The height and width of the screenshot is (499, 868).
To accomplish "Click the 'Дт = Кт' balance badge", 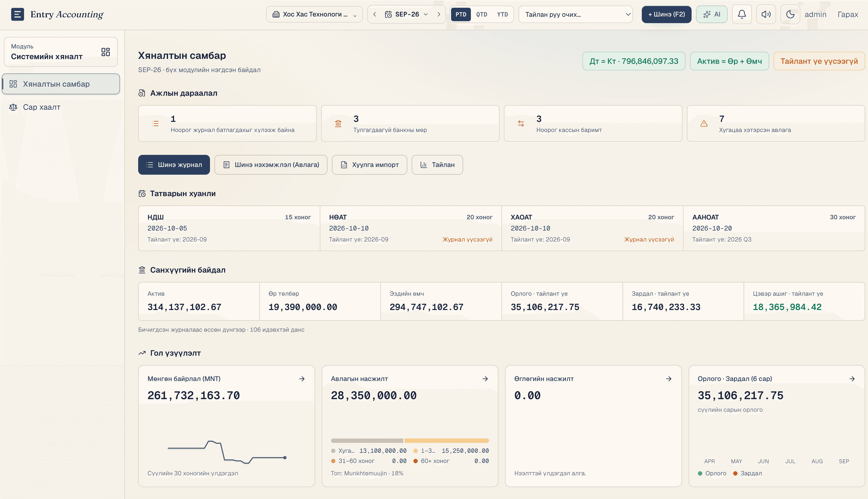I will coord(634,61).
